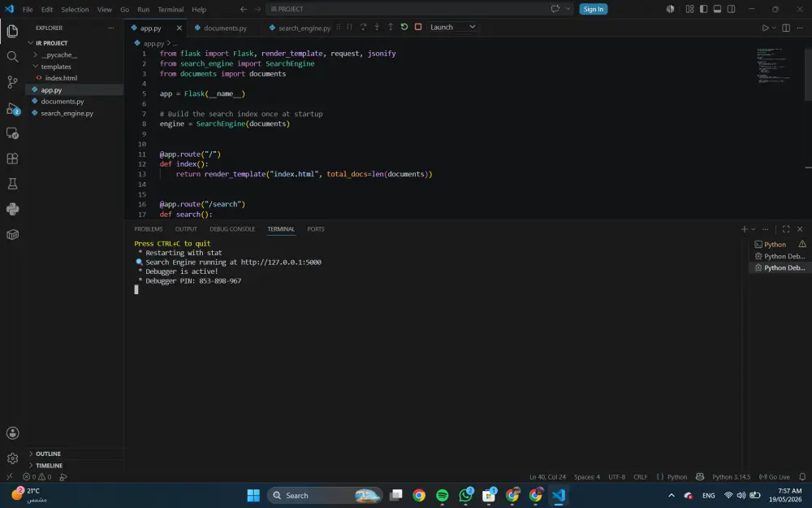The height and width of the screenshot is (508, 812).
Task: Open the Testing flask view
Action: (x=12, y=184)
